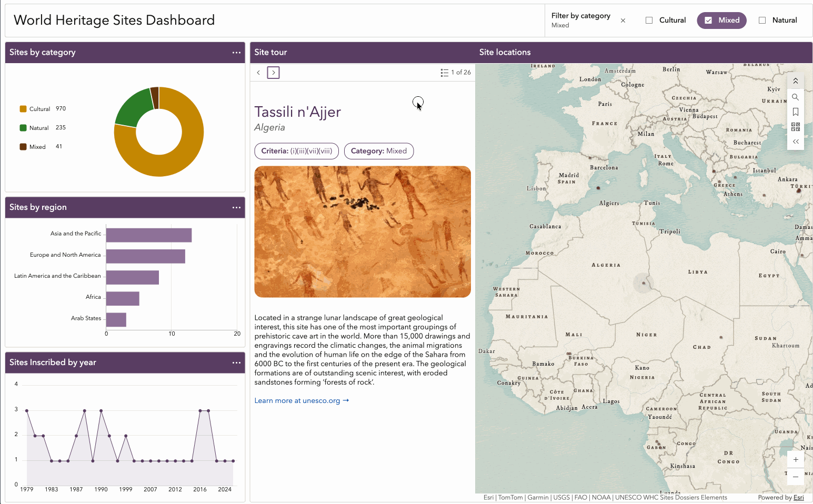Image resolution: width=813 pixels, height=504 pixels.
Task: Zoom in on the map
Action: coord(795,459)
